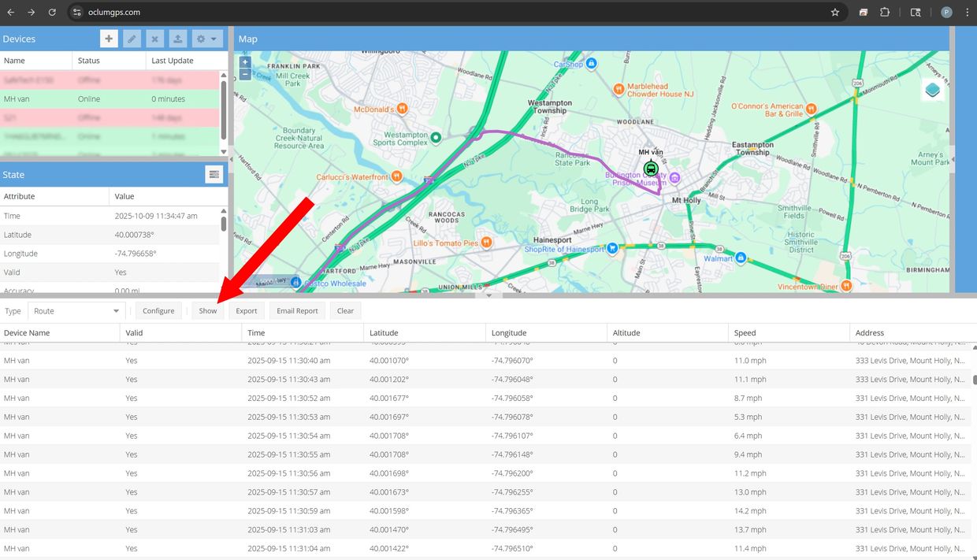
Task: Click the devices list scrollbar down arrow
Action: tap(224, 152)
